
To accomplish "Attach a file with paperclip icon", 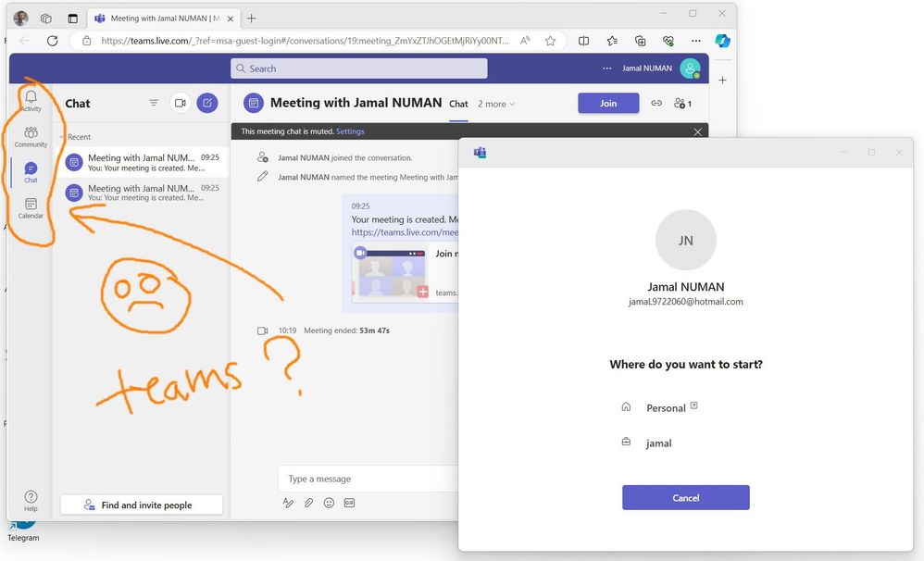I will [x=309, y=503].
